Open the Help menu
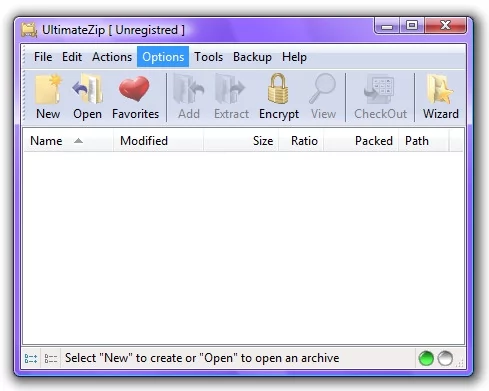The height and width of the screenshot is (391, 489). (x=294, y=57)
